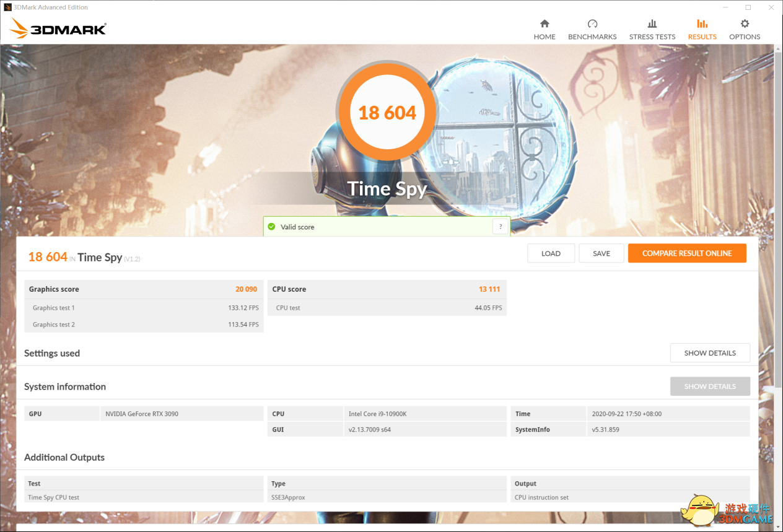Switch to HOME tab label
The height and width of the screenshot is (532, 783).
(545, 37)
